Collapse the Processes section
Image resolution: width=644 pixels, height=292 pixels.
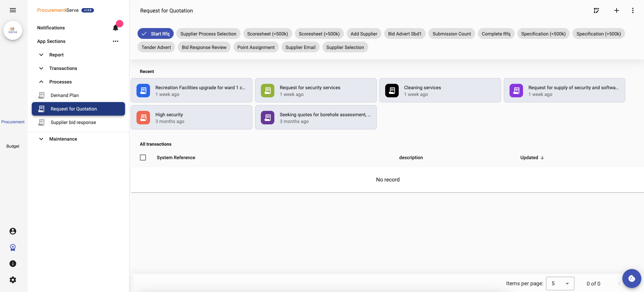(60, 82)
